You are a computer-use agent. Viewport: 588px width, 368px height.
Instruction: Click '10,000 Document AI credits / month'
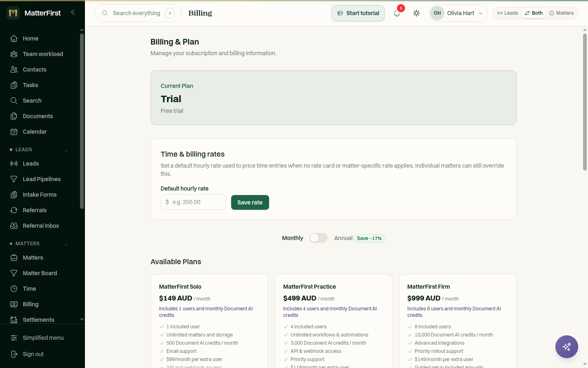(x=454, y=335)
